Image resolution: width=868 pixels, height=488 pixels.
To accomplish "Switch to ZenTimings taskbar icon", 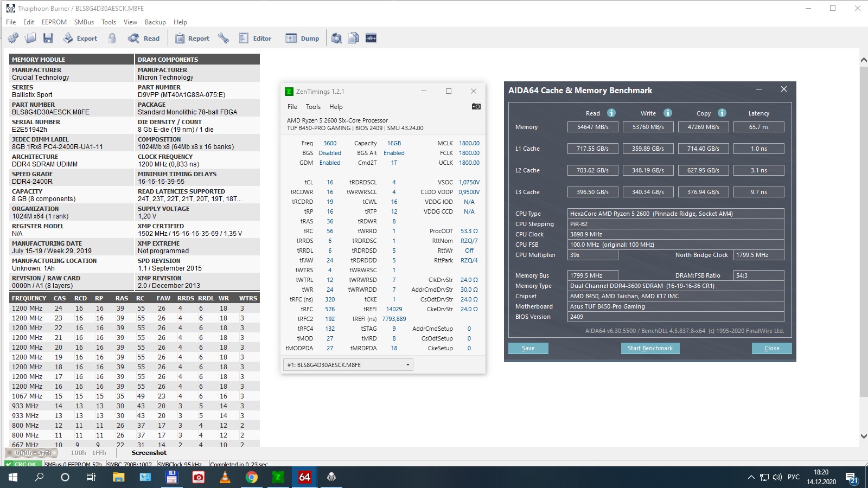I will (278, 477).
